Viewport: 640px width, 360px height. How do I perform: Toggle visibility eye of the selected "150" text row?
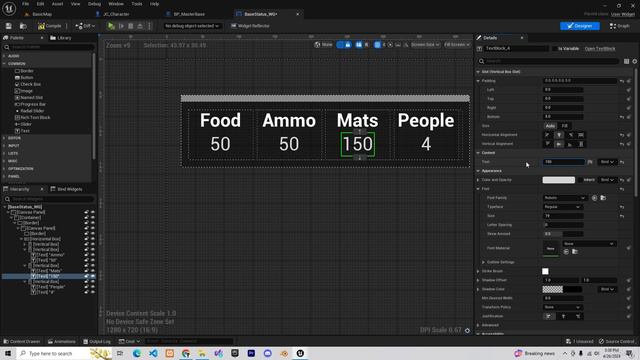(93, 276)
